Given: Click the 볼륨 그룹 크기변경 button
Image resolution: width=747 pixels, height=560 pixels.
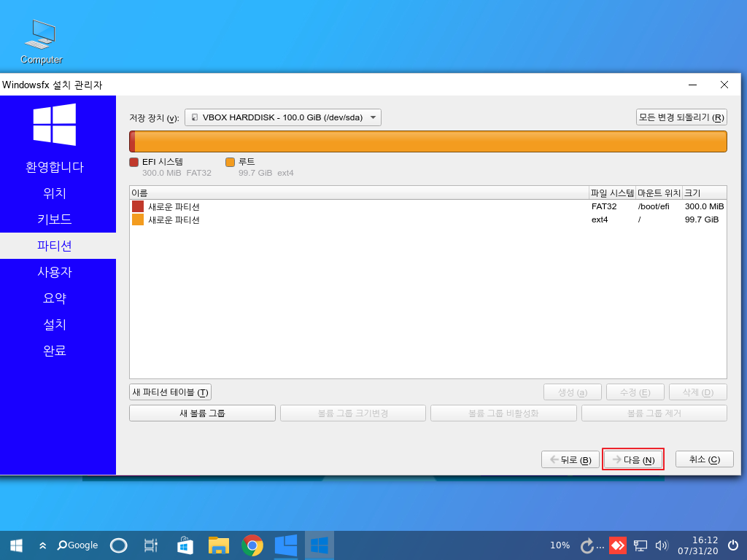Looking at the screenshot, I should pos(353,413).
